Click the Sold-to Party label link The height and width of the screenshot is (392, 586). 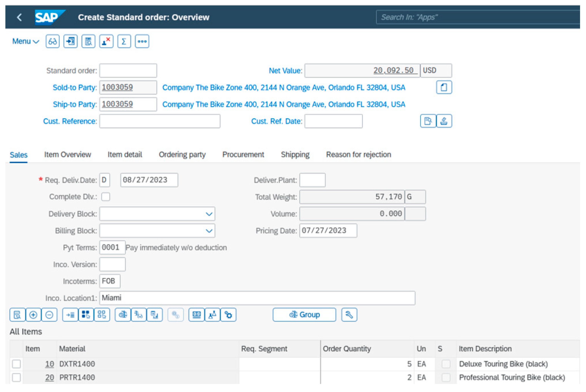[74, 88]
